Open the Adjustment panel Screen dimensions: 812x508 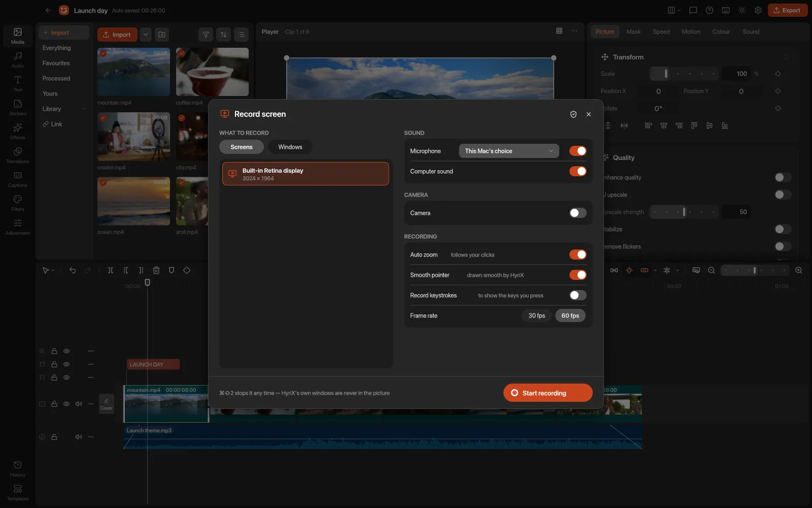[x=18, y=227]
